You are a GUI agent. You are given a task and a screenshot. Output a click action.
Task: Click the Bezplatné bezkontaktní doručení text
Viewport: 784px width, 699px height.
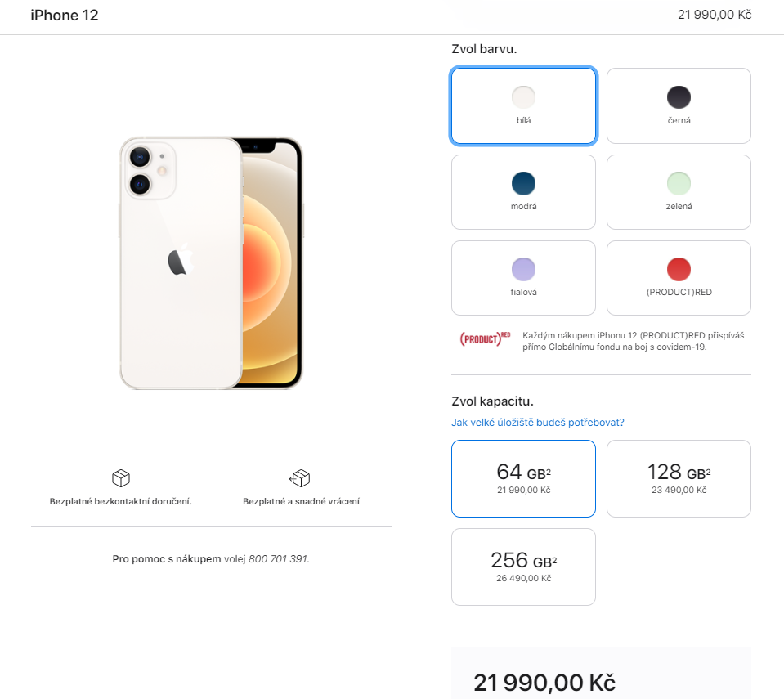click(x=120, y=501)
